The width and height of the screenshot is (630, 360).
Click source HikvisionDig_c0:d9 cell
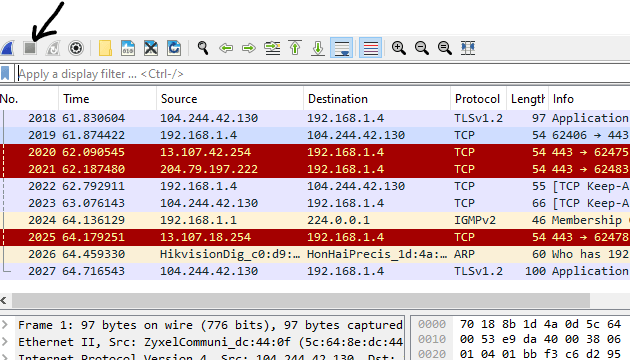230,254
